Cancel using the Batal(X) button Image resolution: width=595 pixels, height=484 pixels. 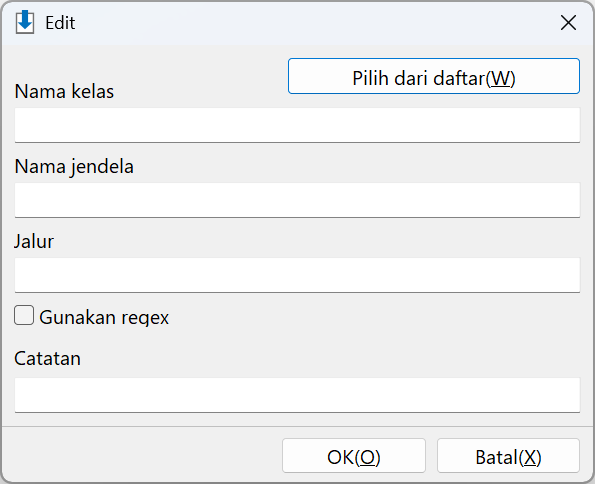[x=508, y=456]
